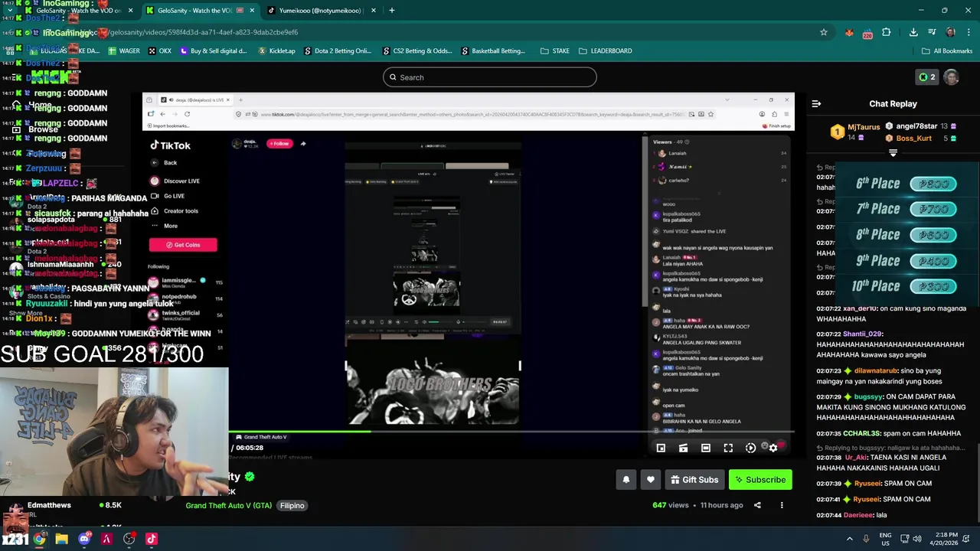Click the browser address bar URL
Viewport: 980px width, 551px height.
pos(204,32)
